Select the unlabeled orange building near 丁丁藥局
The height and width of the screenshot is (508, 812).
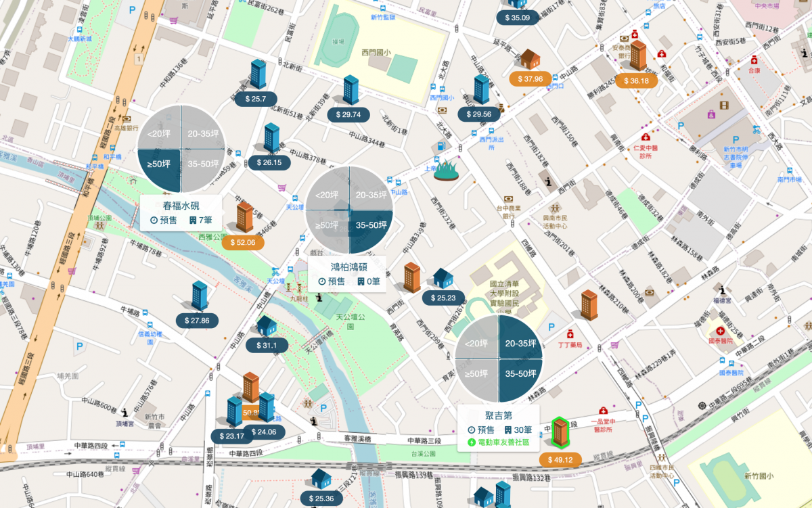(589, 305)
